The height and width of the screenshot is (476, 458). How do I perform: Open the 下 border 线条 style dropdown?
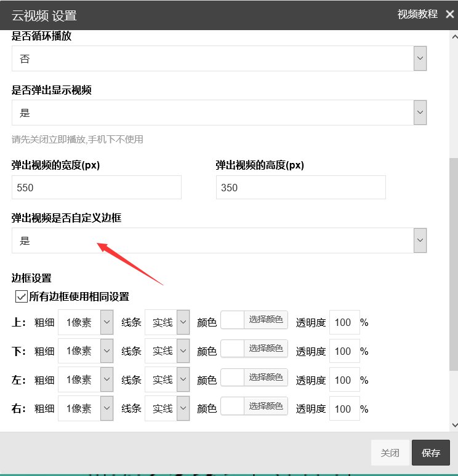pyautogui.click(x=167, y=351)
